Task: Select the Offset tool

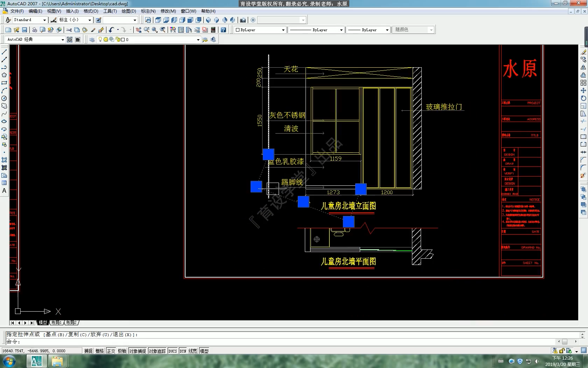Action: (x=583, y=75)
